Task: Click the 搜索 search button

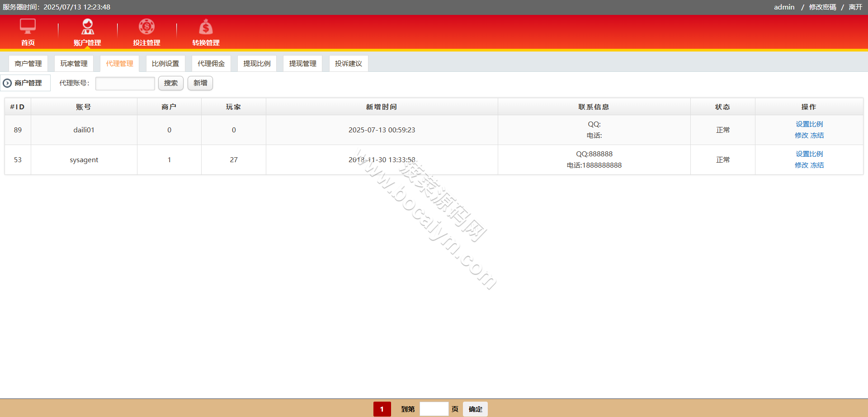Action: point(171,83)
